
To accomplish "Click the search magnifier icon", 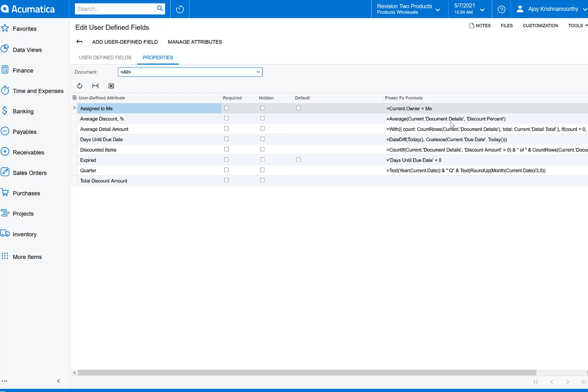I will [160, 9].
